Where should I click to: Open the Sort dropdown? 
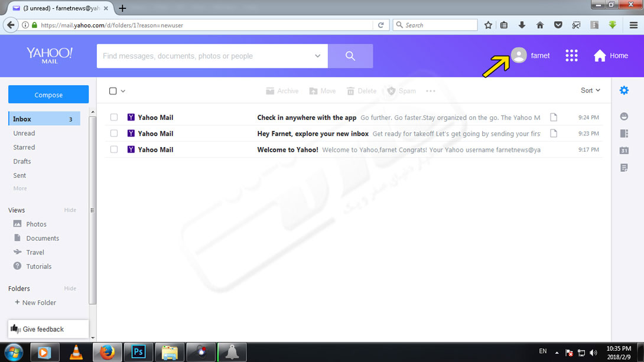click(590, 90)
